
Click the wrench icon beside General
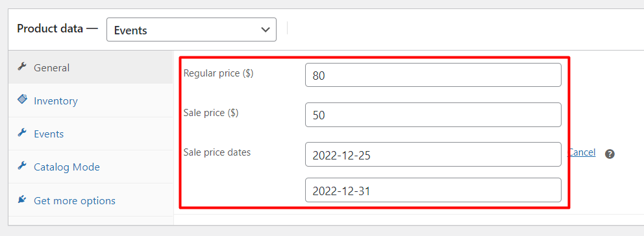click(22, 67)
